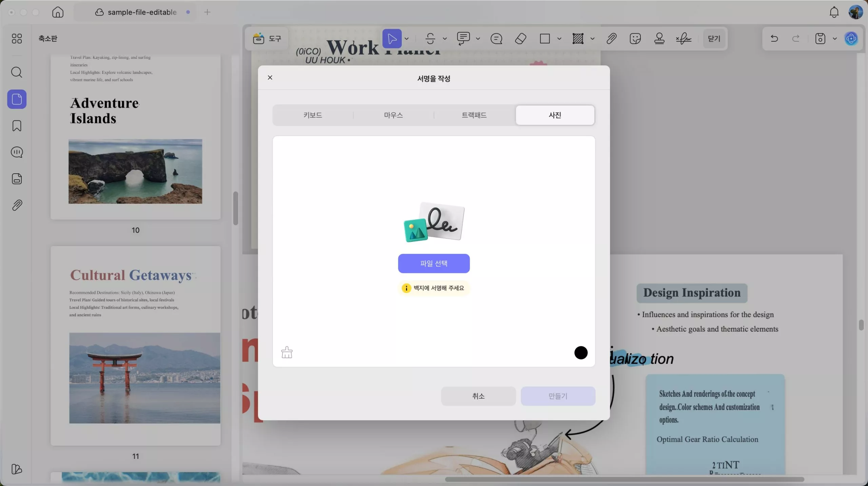Open the comments list panel icon
868x486 pixels.
click(17, 152)
